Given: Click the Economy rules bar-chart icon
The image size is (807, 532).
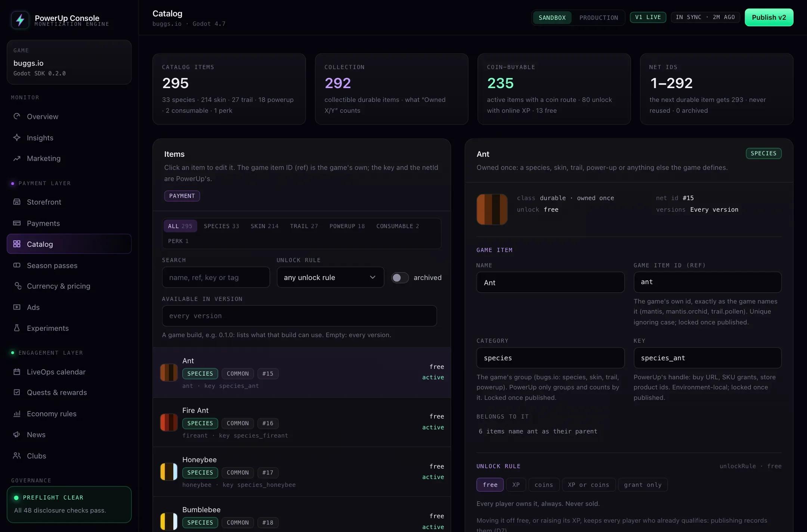Looking at the screenshot, I should click(x=17, y=414).
